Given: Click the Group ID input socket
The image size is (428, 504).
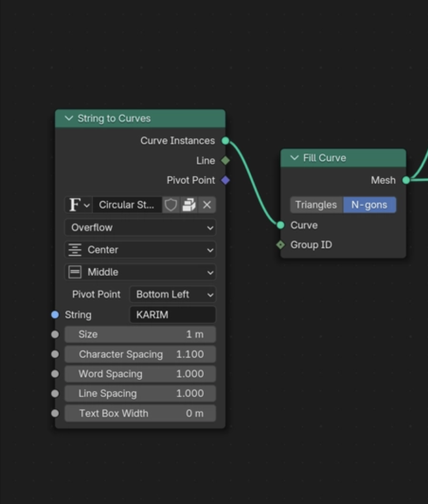Looking at the screenshot, I should pyautogui.click(x=280, y=245).
